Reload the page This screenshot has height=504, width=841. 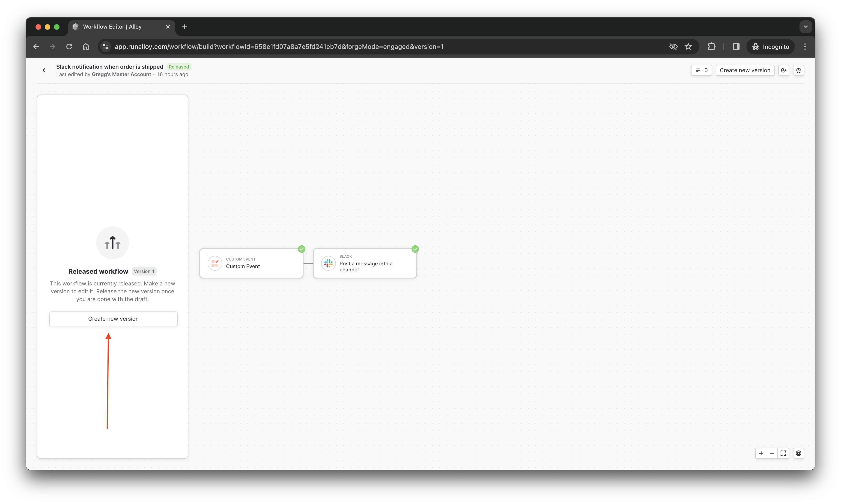(69, 47)
